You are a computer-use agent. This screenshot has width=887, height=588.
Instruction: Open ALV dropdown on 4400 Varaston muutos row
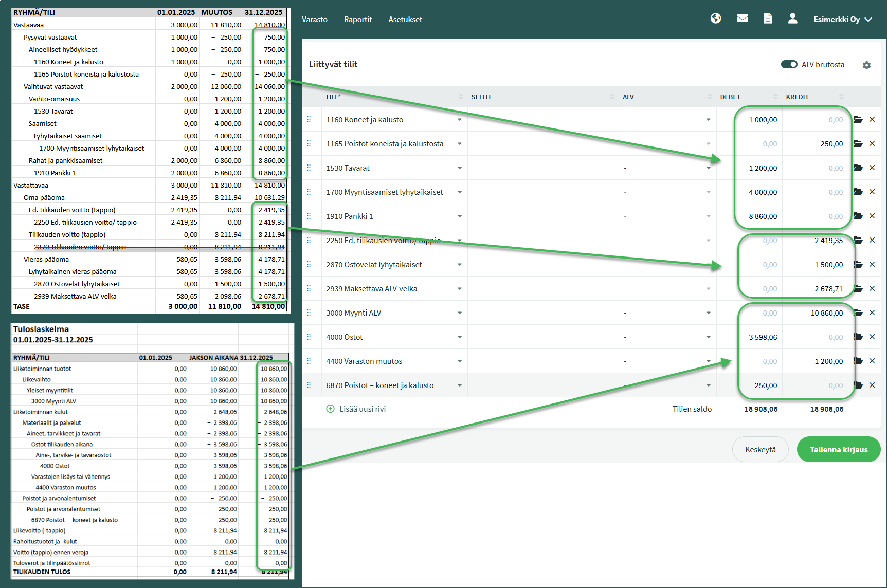coord(708,361)
